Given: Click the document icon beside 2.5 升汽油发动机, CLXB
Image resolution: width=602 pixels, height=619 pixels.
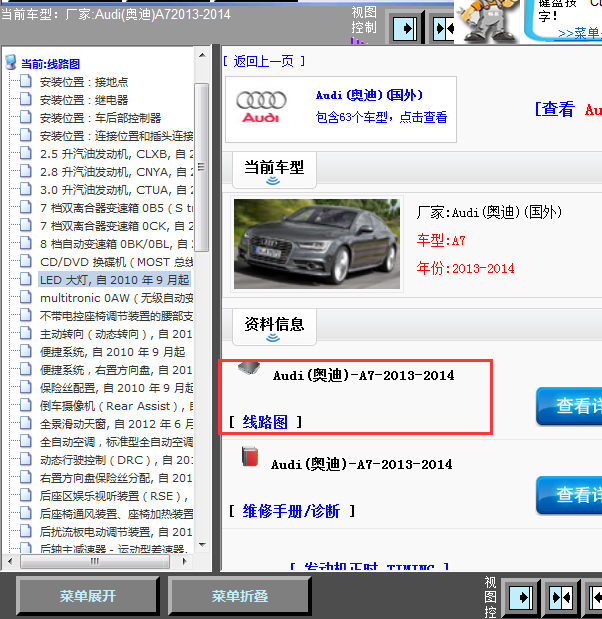Looking at the screenshot, I should (x=26, y=153).
